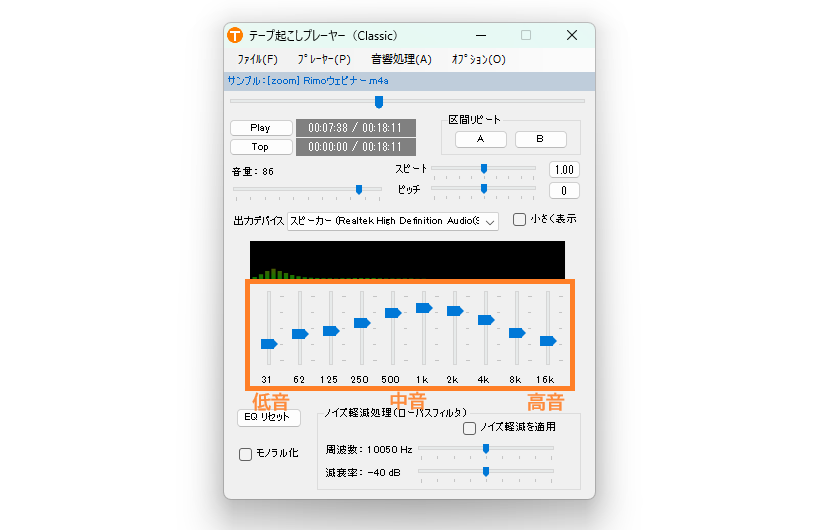Click the orange app icon in title bar

235,35
